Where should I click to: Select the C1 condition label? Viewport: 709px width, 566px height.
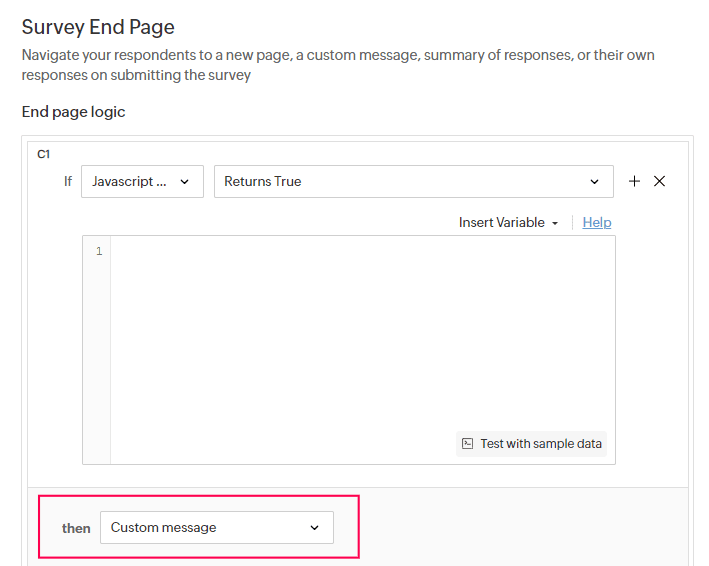44,154
